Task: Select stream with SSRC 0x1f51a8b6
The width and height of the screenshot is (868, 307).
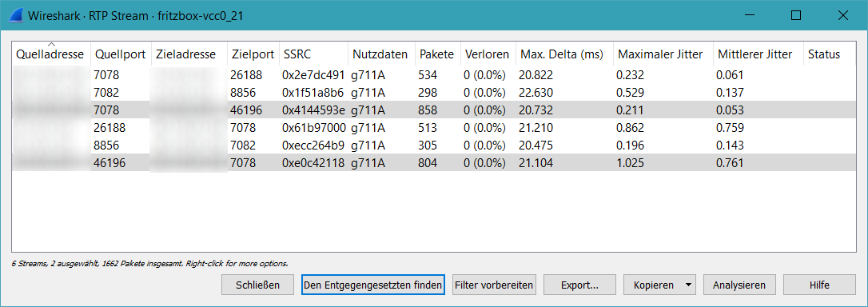Action: point(435,93)
